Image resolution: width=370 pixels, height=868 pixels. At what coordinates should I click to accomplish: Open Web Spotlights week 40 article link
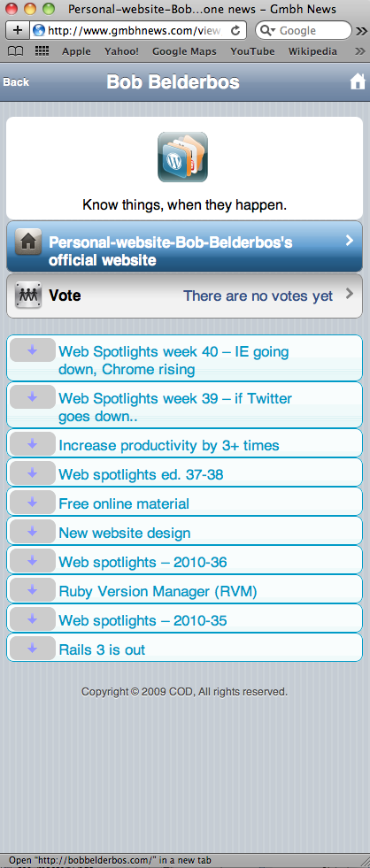click(173, 360)
